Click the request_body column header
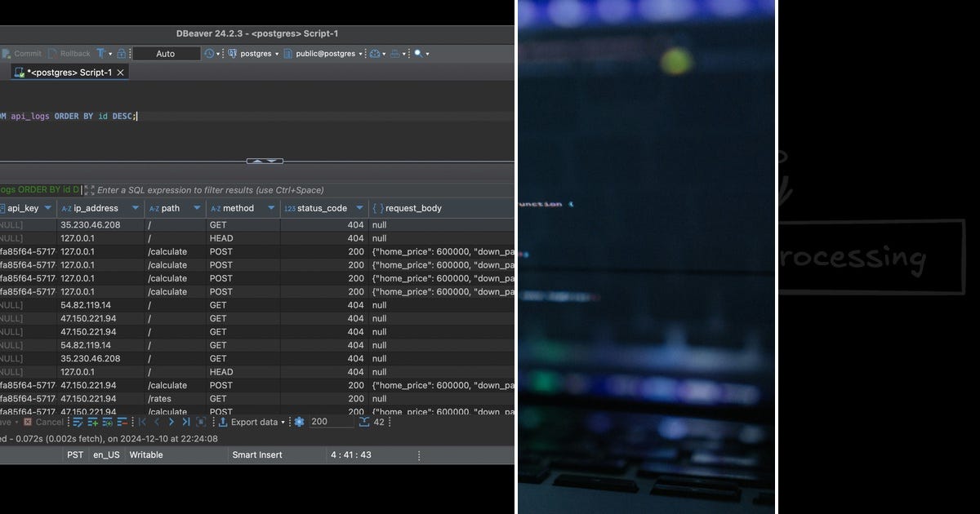980x514 pixels. click(442, 208)
